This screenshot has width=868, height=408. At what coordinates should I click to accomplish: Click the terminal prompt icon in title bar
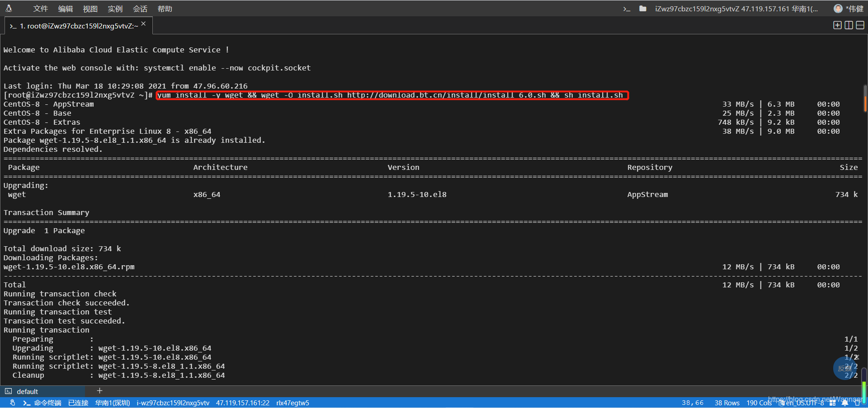(627, 9)
